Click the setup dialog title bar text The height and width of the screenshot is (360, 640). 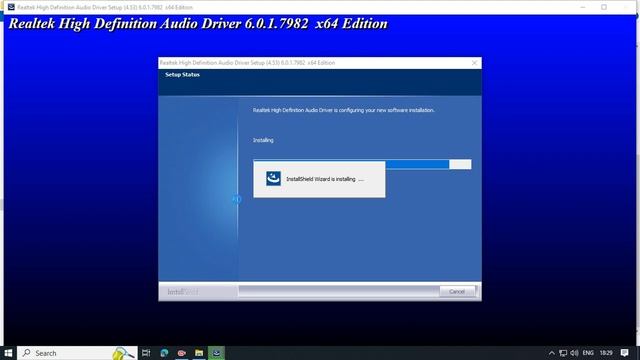tap(247, 63)
